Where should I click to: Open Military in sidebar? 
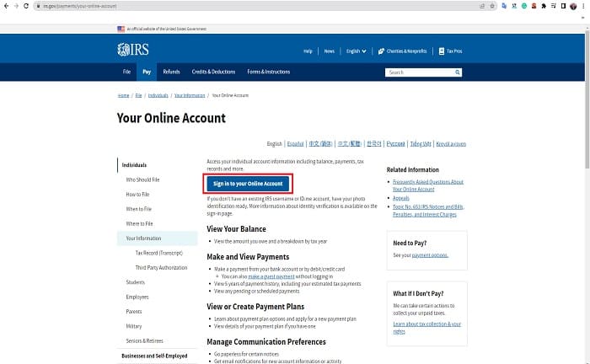(134, 326)
